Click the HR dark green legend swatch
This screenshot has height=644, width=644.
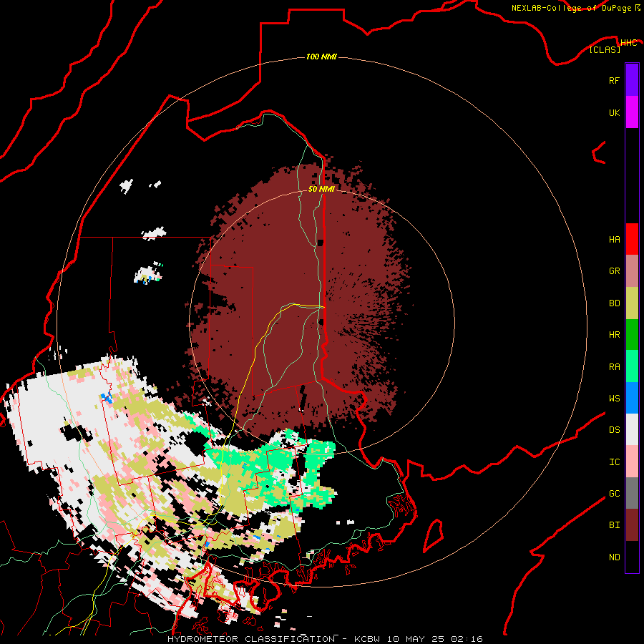pos(632,335)
